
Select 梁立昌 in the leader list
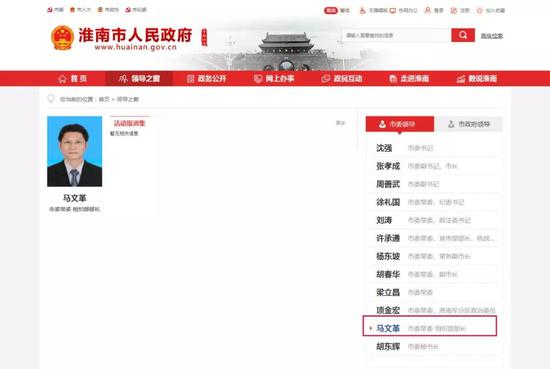tap(434, 292)
